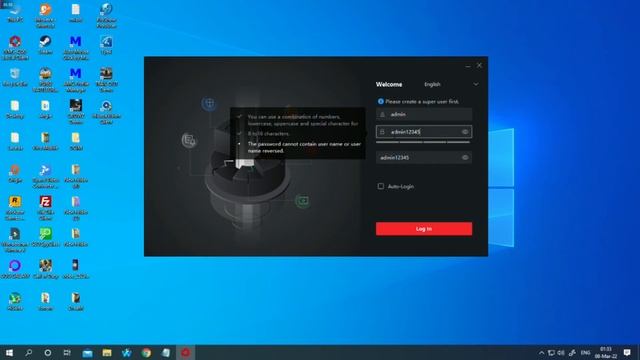Switch input language via ENG indicator
The height and width of the screenshot is (360, 640).
coord(585,353)
